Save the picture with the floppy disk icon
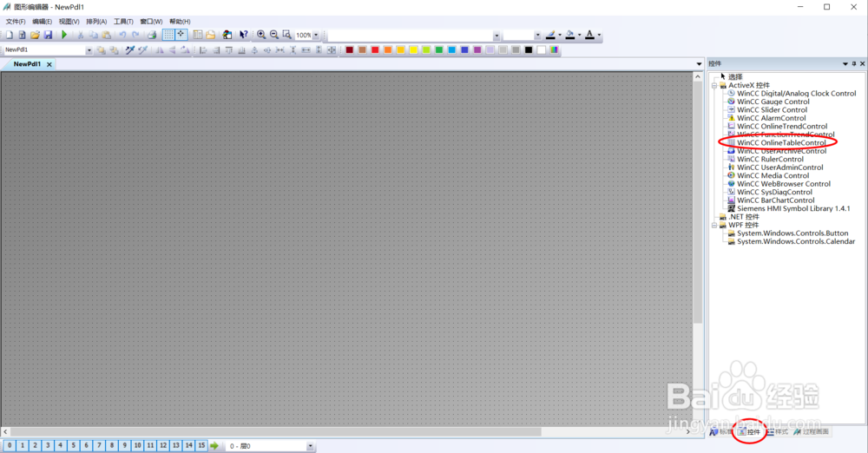The width and height of the screenshot is (868, 453). tap(48, 35)
